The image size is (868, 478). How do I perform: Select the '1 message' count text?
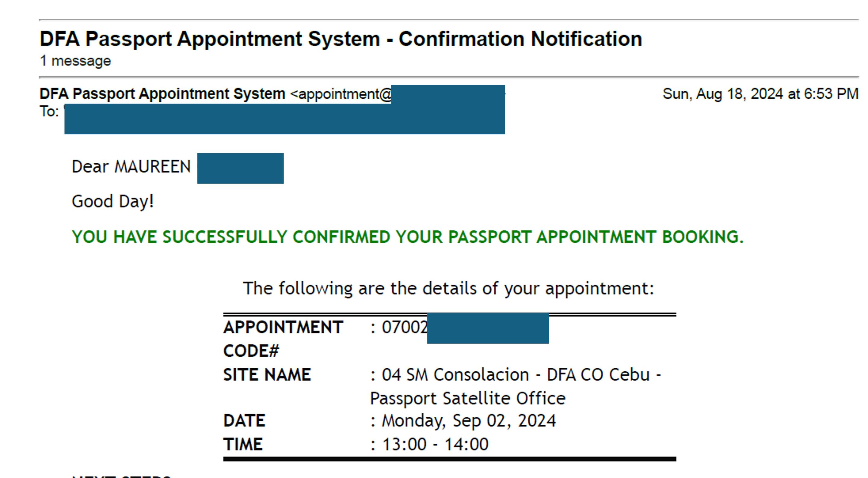pos(75,61)
